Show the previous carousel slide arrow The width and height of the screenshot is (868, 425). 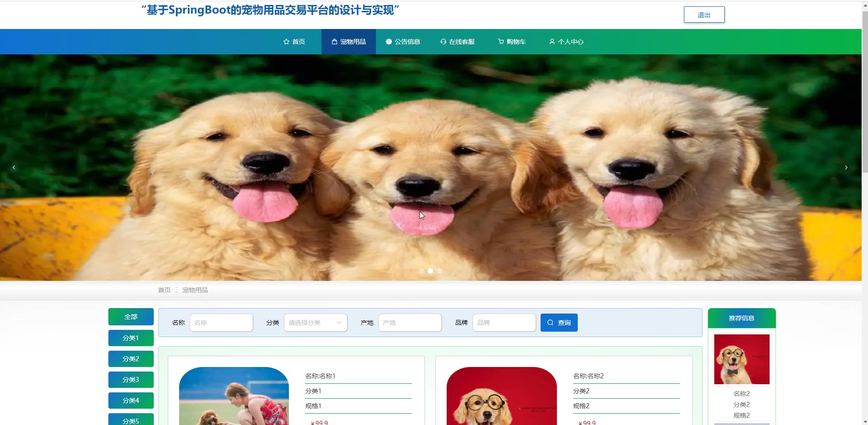(x=14, y=168)
